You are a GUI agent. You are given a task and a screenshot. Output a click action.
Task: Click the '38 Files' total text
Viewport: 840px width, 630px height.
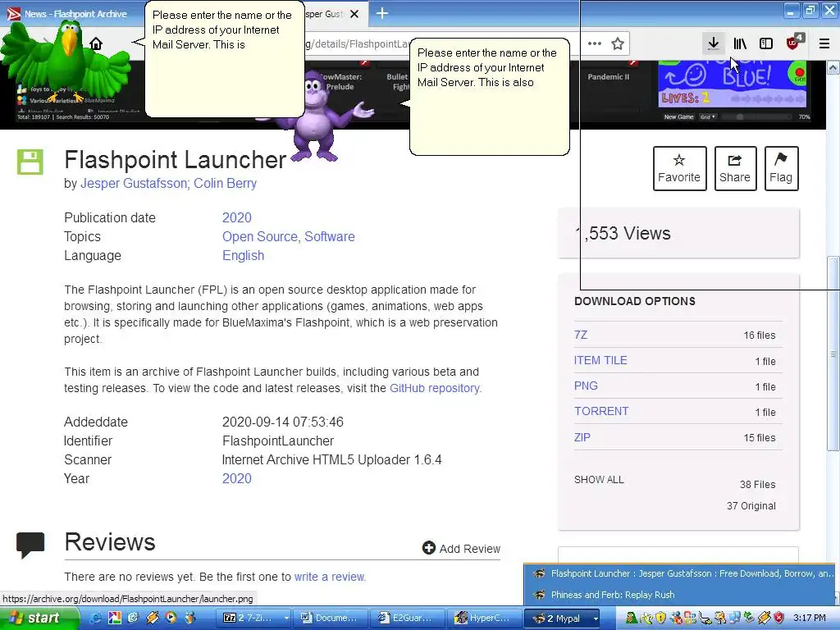click(757, 484)
